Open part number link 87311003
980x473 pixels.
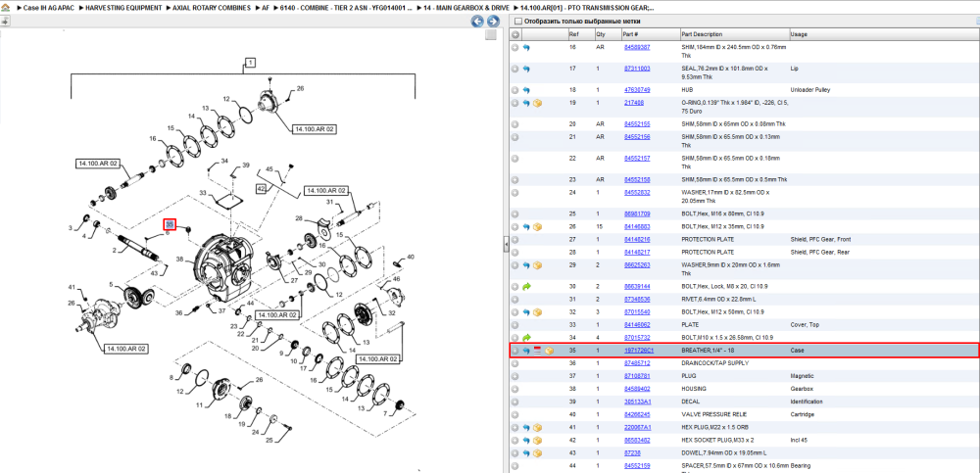tap(637, 69)
